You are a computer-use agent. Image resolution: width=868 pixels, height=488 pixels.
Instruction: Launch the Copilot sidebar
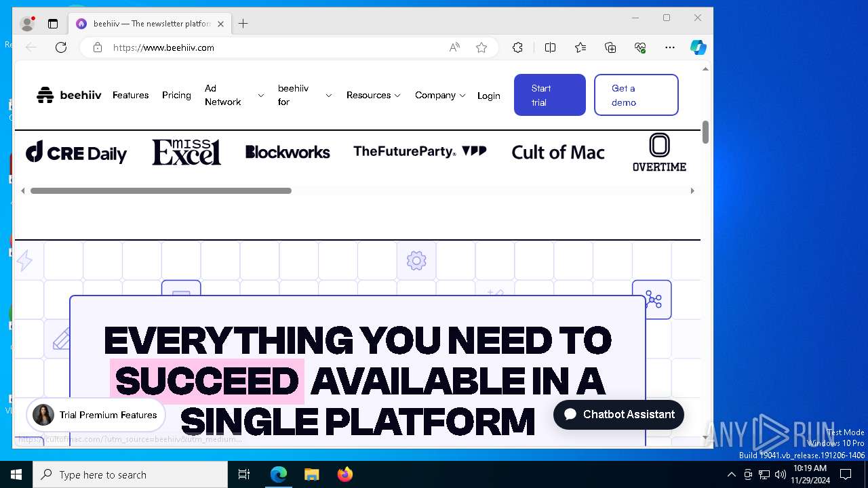(698, 47)
